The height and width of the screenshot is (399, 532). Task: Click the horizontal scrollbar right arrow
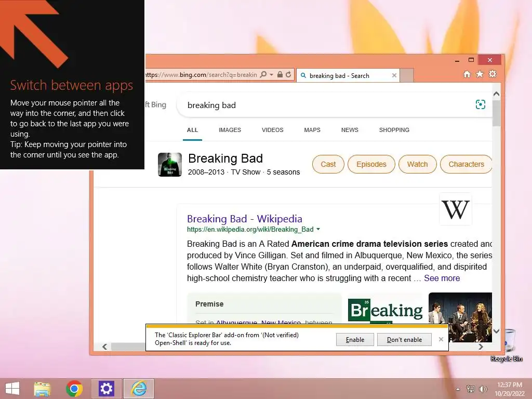coord(481,347)
